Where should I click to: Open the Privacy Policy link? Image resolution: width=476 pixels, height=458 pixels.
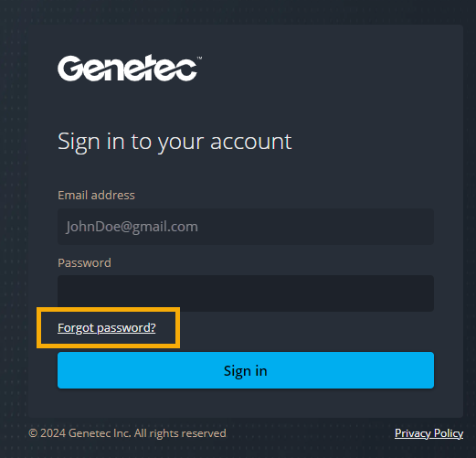(428, 433)
